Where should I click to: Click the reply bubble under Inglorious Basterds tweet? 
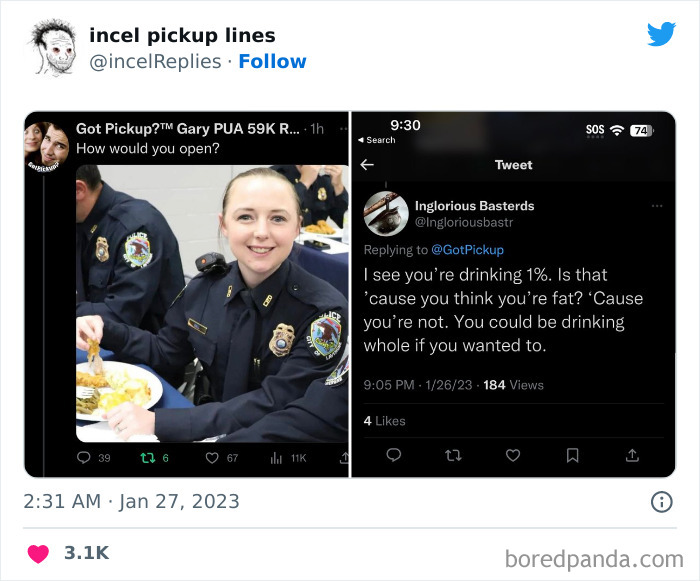tap(393, 455)
